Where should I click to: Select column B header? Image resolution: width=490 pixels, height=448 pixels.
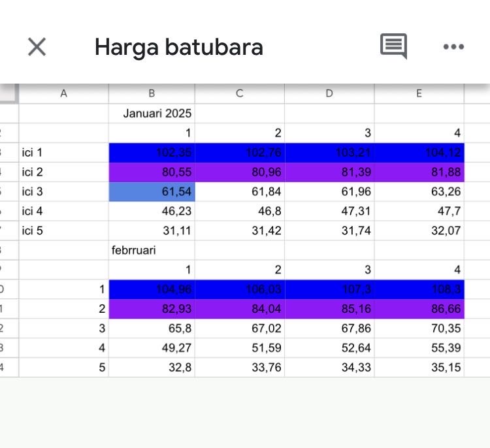click(152, 93)
